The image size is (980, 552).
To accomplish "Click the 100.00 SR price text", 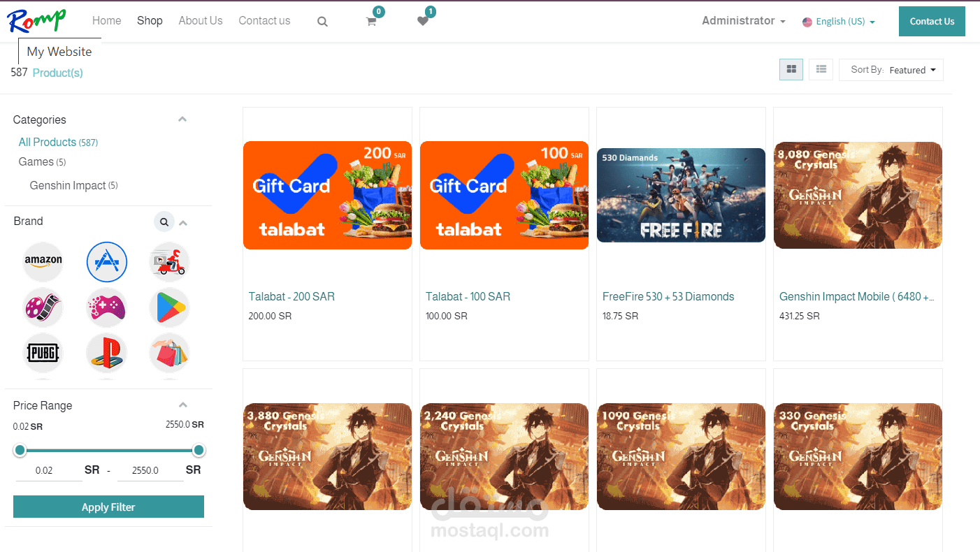I will point(447,316).
